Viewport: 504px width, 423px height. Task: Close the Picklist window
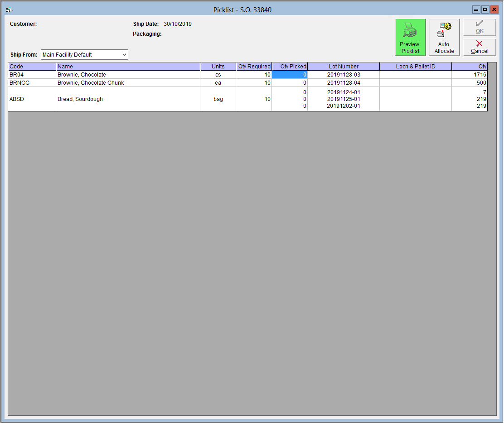[x=494, y=10]
